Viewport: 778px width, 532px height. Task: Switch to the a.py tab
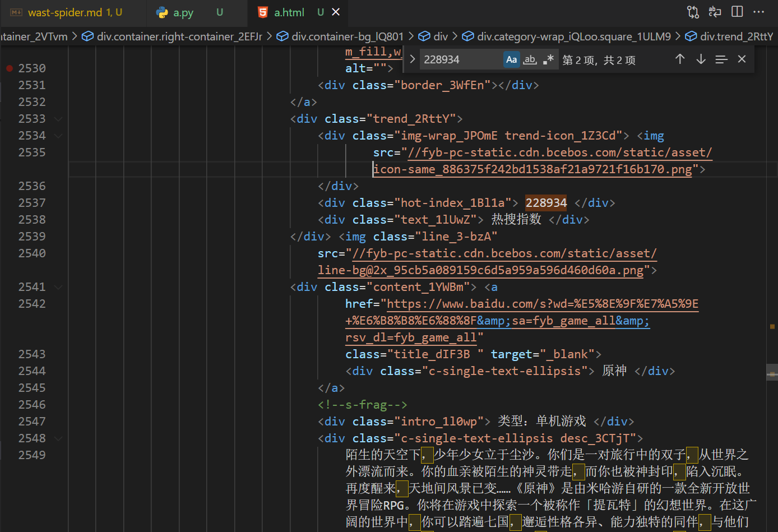click(183, 12)
